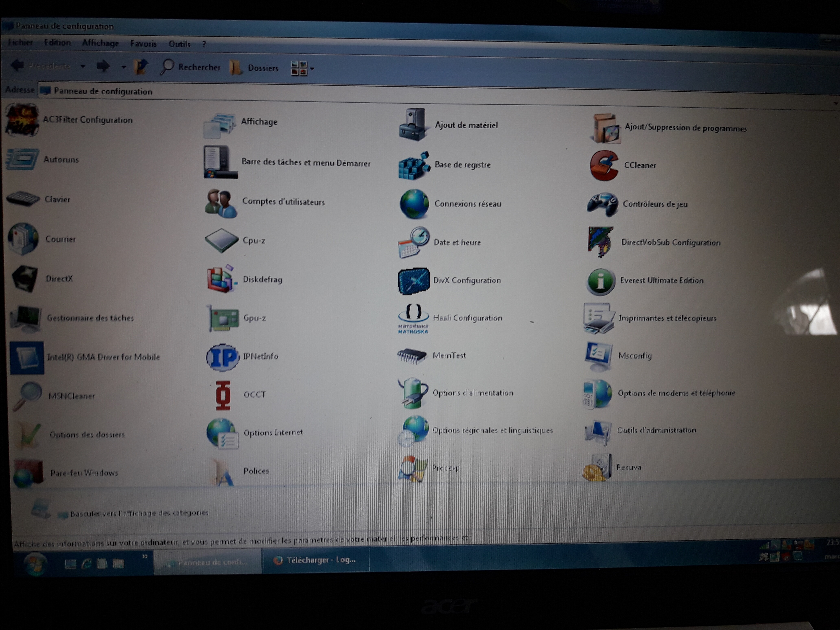Open Options Internet icon
Viewport: 840px width, 630px height.
pos(223,433)
